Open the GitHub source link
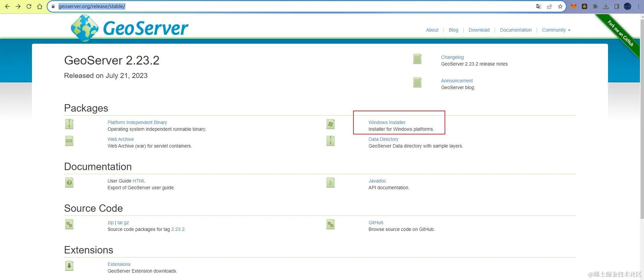Screen dimensions: 644x280 click(x=376, y=223)
